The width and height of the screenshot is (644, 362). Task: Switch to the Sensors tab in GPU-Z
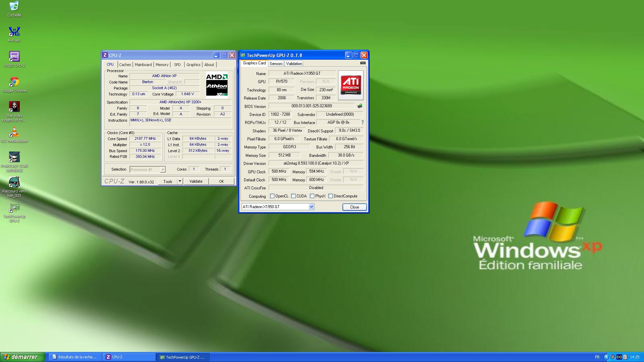click(x=276, y=64)
